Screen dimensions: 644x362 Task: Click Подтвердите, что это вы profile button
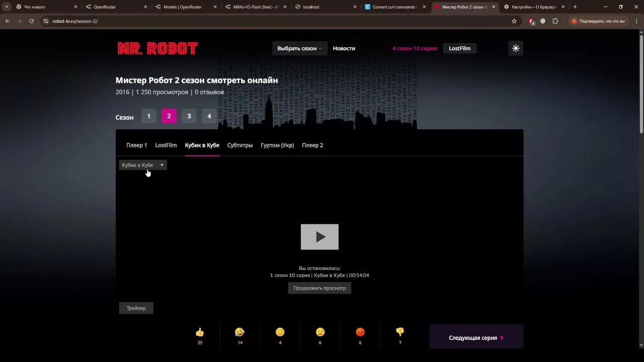coord(598,21)
